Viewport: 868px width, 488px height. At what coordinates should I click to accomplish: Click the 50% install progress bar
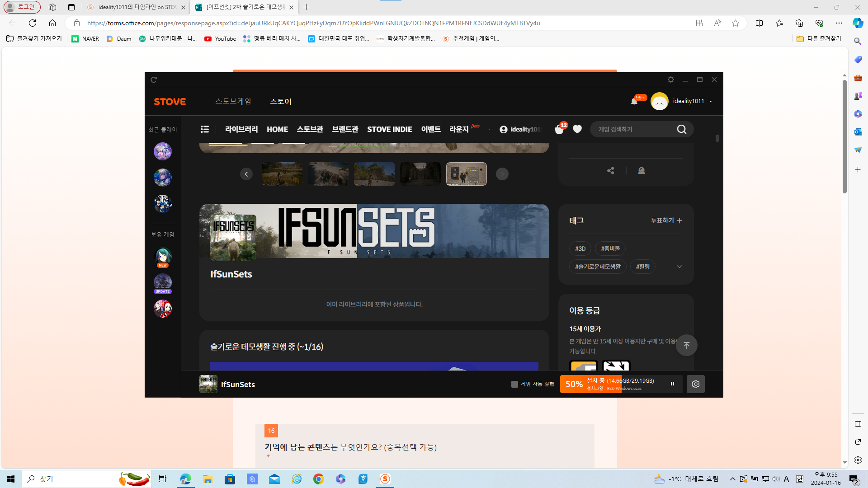(621, 384)
